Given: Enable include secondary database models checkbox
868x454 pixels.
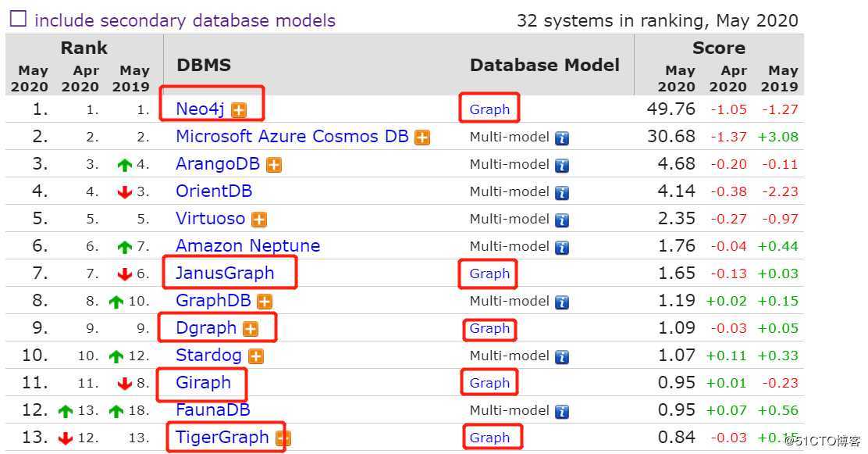Looking at the screenshot, I should (x=18, y=19).
